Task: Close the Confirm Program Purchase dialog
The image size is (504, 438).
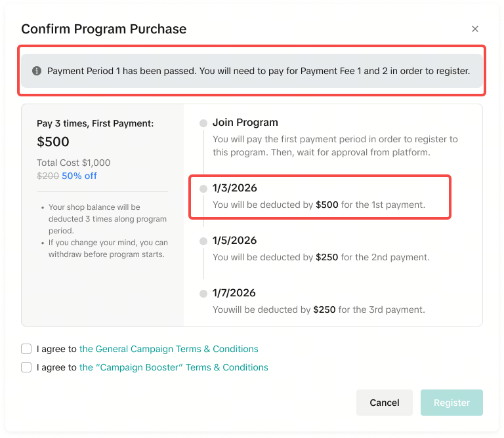Action: tap(475, 29)
